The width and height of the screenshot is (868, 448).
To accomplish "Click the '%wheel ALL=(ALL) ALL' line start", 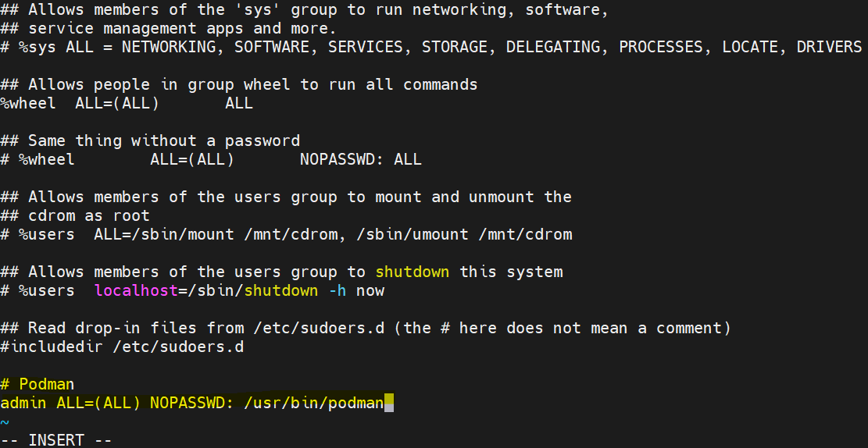I will pyautogui.click(x=27, y=103).
